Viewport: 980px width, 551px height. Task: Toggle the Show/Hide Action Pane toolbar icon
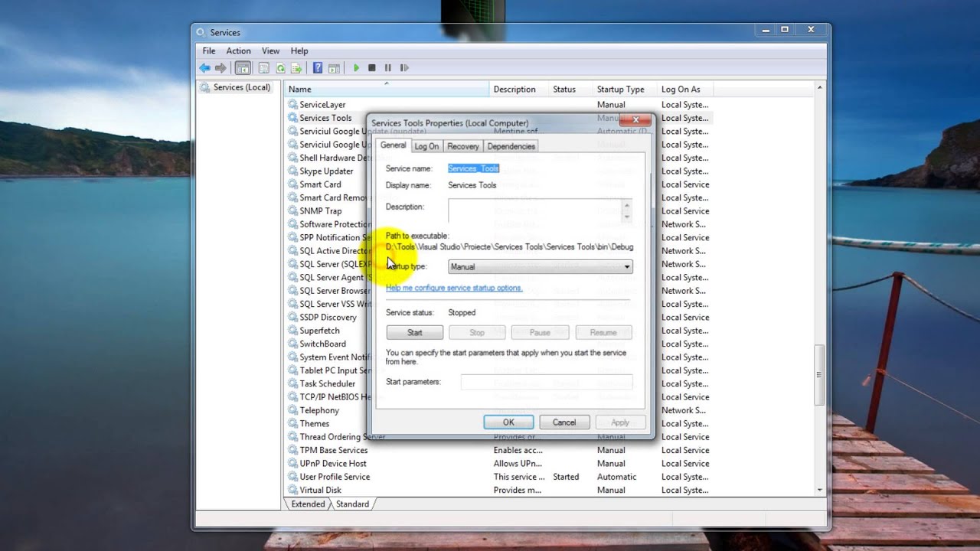[x=334, y=68]
